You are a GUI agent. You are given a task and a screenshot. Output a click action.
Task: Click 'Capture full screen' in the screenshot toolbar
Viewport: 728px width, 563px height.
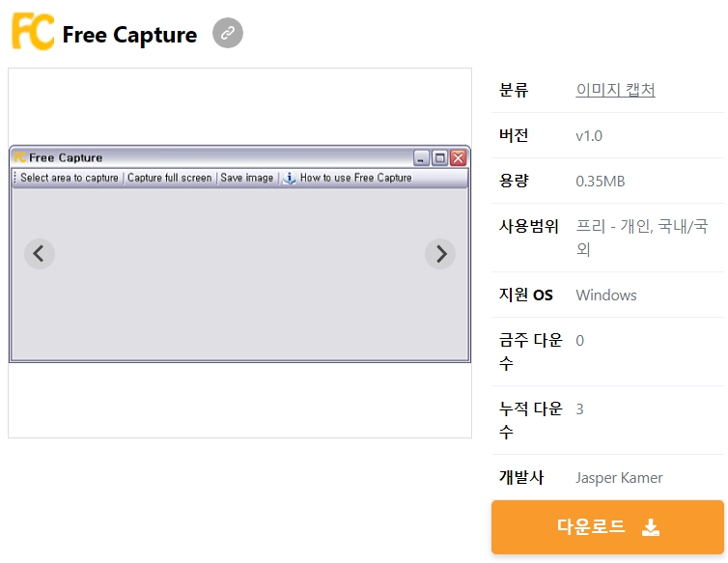coord(170,178)
